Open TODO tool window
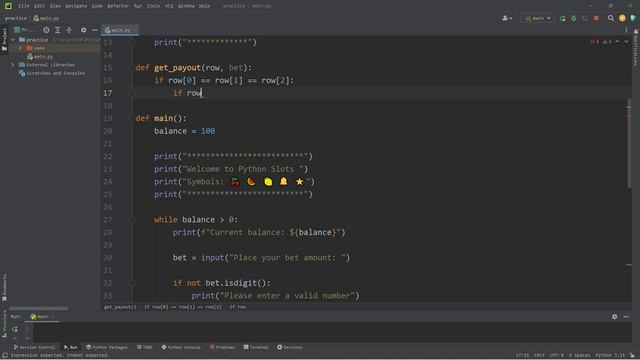Viewport: 640px width, 360px height. [x=144, y=347]
